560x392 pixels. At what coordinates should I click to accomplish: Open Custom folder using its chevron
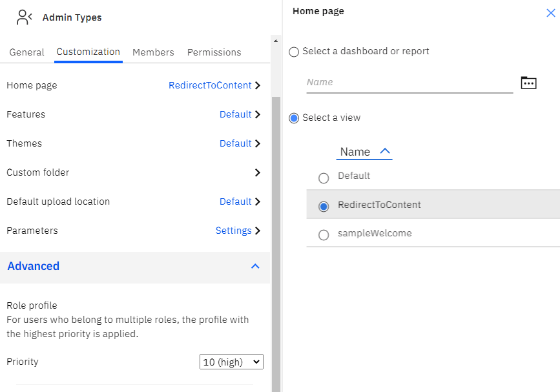tap(258, 172)
